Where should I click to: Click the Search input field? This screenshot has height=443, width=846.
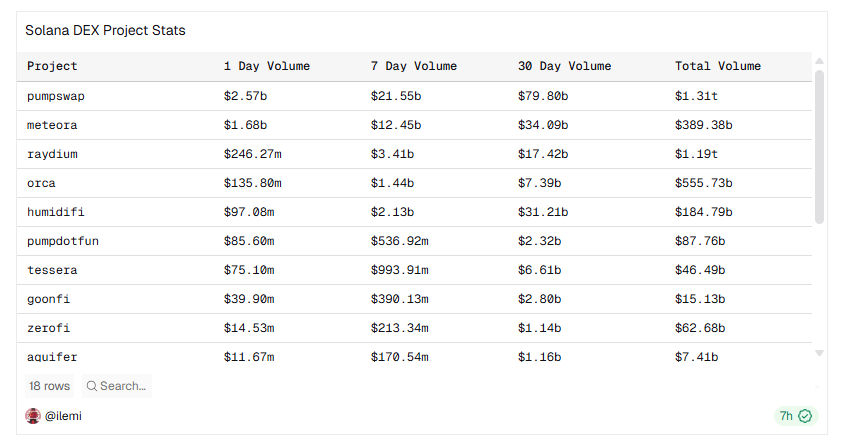coord(123,386)
